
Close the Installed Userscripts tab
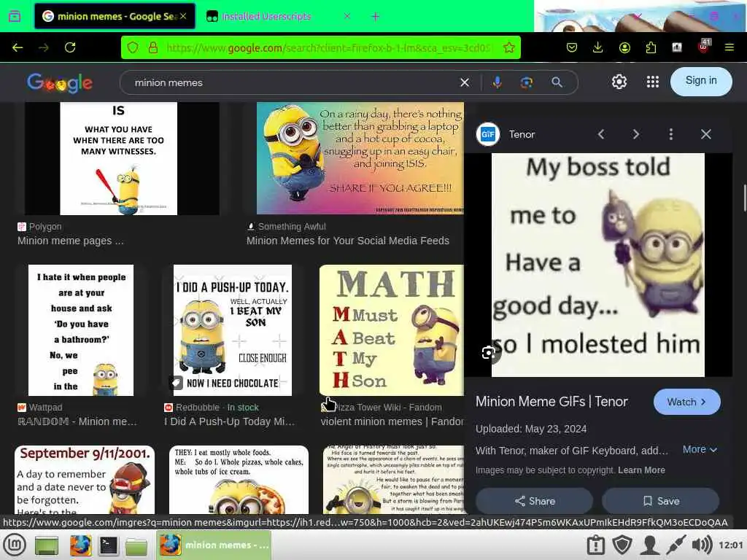coord(347,16)
